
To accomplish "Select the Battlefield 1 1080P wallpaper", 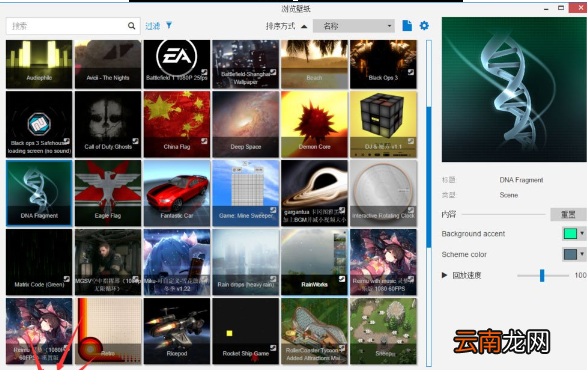I will pyautogui.click(x=177, y=64).
